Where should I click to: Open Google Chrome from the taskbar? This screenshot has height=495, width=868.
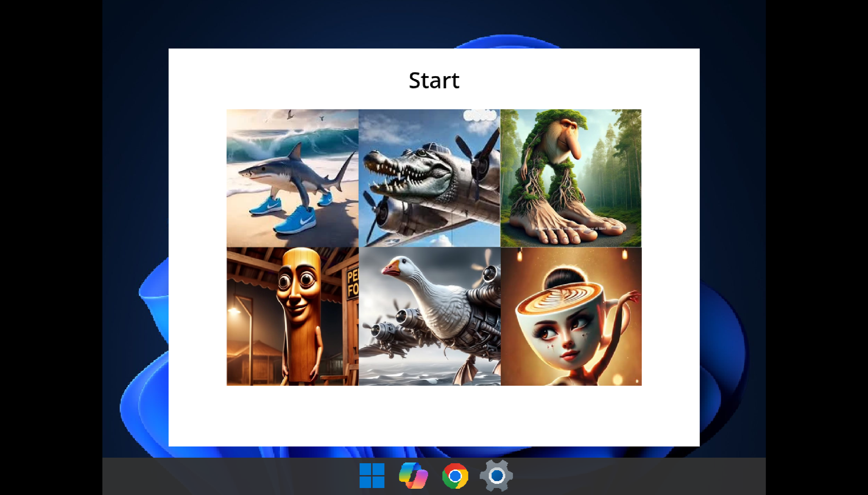click(455, 475)
